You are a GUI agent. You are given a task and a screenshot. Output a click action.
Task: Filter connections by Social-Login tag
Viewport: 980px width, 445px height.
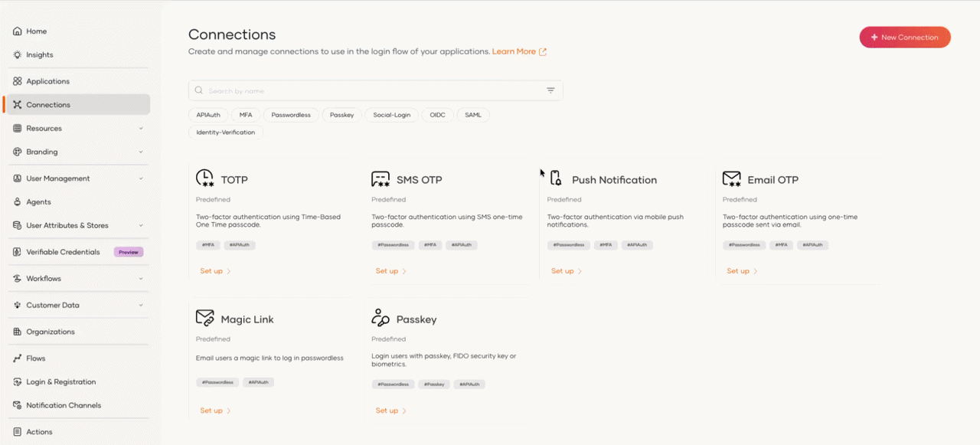(x=392, y=115)
